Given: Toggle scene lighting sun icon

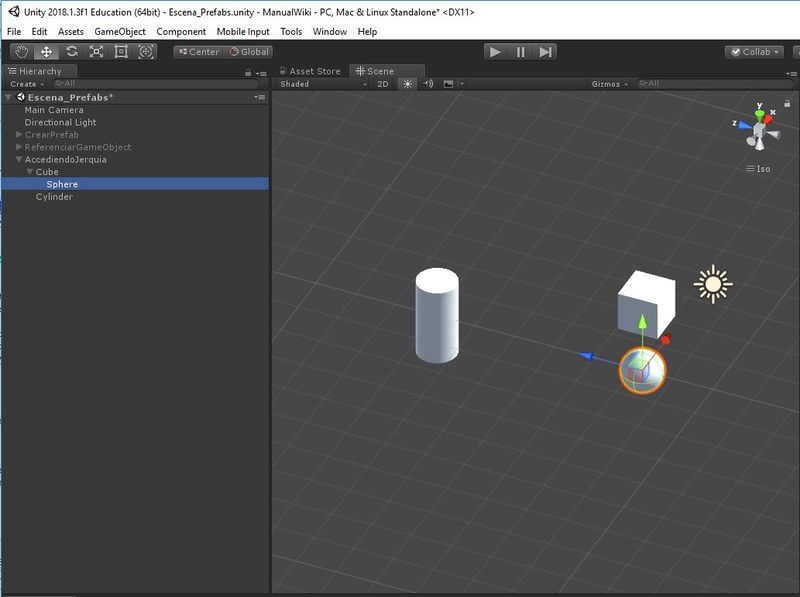Looking at the screenshot, I should (x=407, y=84).
